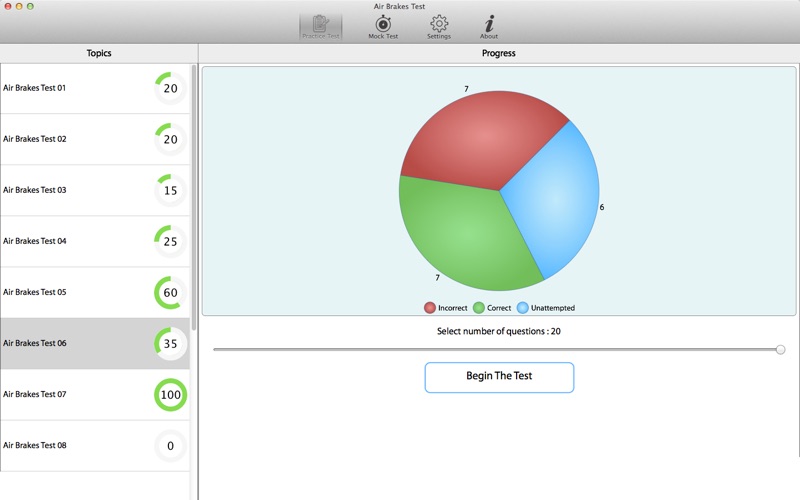Select Air Brakes Test 08 topic
Viewport: 800px width, 500px height.
95,445
